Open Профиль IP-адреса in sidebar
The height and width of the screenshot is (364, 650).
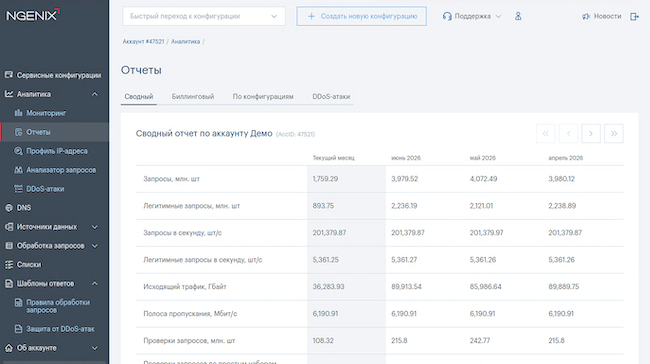pos(57,151)
